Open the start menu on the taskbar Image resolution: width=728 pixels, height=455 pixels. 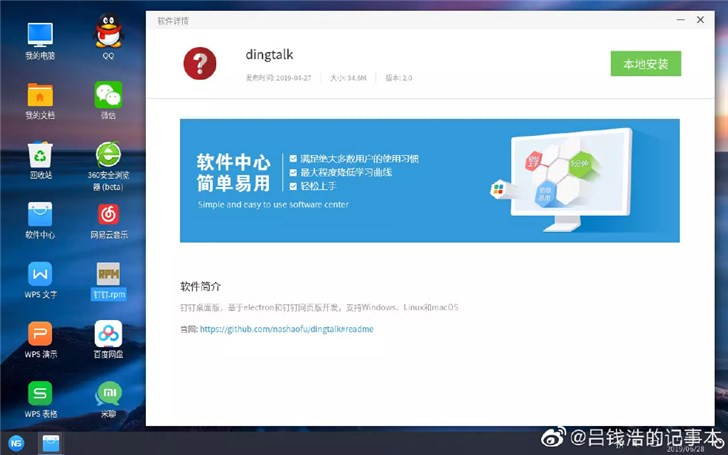click(x=16, y=442)
